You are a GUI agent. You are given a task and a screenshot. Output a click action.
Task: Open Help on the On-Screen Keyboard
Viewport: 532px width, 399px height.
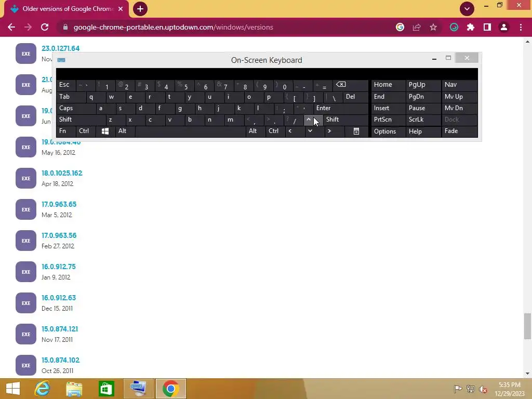tap(423, 131)
